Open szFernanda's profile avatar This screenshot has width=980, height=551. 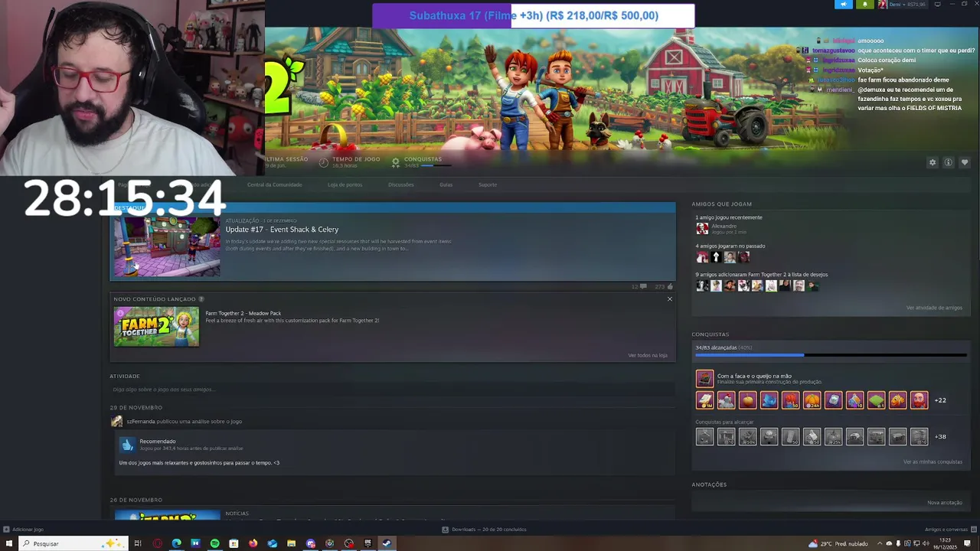116,422
